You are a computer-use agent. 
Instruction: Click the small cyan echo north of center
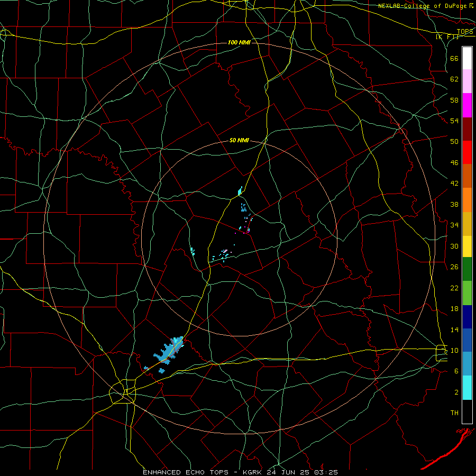point(240,191)
